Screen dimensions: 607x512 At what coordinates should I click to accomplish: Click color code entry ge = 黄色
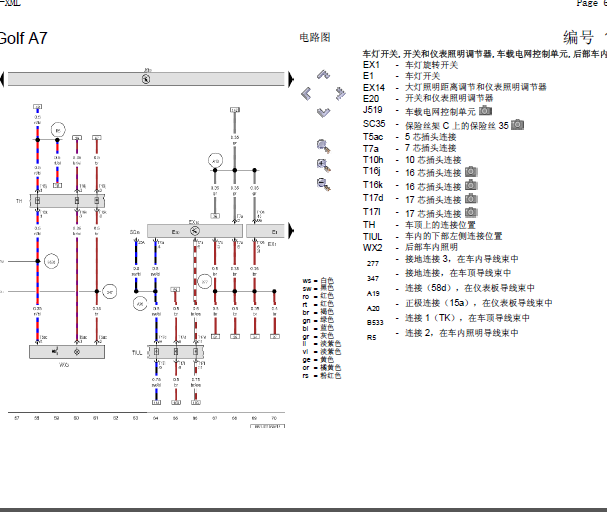coord(318,360)
